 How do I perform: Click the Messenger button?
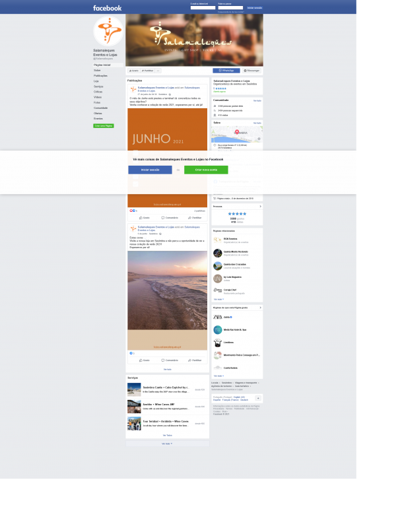pos(251,70)
